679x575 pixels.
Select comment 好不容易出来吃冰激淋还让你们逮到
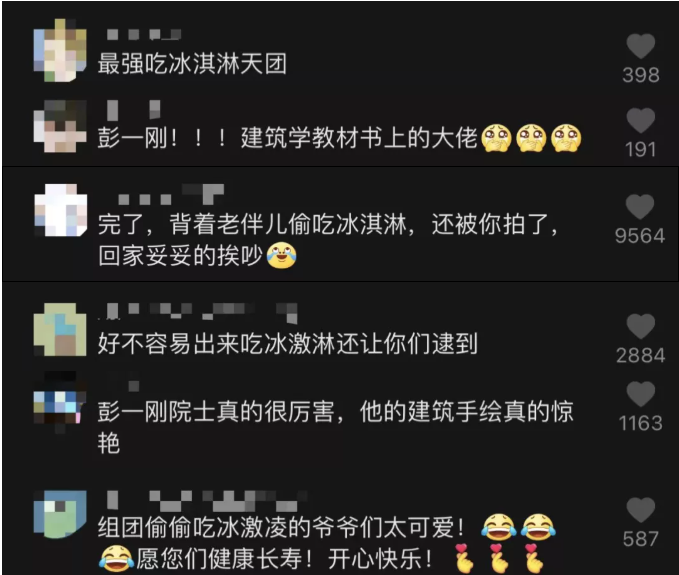click(288, 344)
